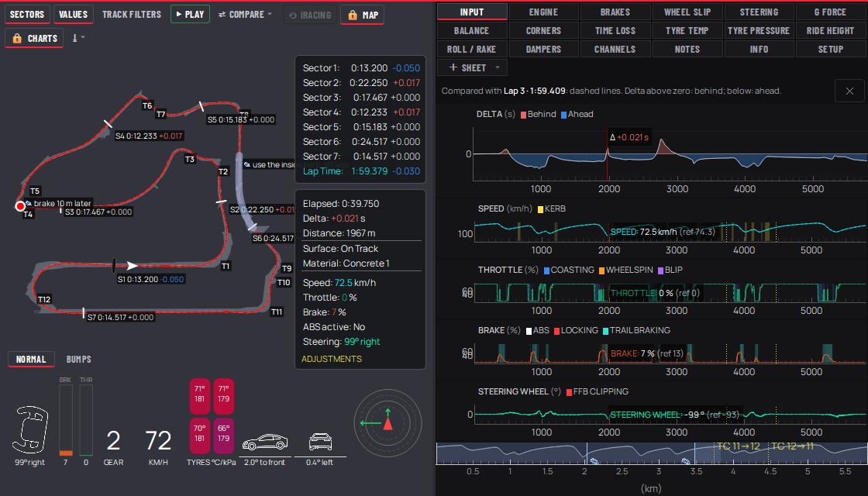
Task: Click the rear-left tyre temperature box
Action: pyautogui.click(x=200, y=436)
